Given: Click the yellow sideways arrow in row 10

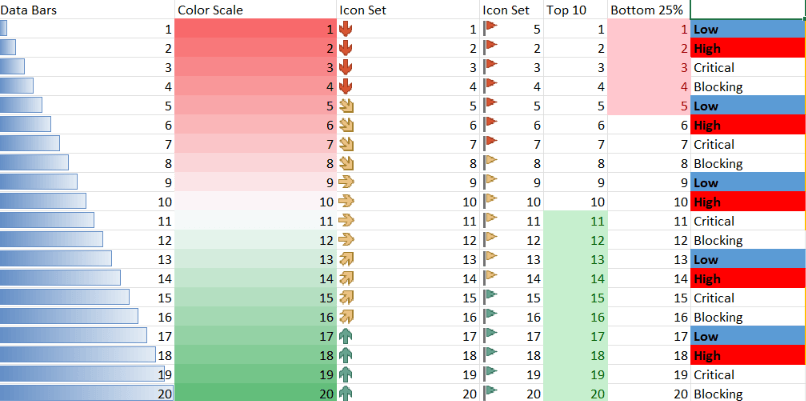Looking at the screenshot, I should 347,202.
